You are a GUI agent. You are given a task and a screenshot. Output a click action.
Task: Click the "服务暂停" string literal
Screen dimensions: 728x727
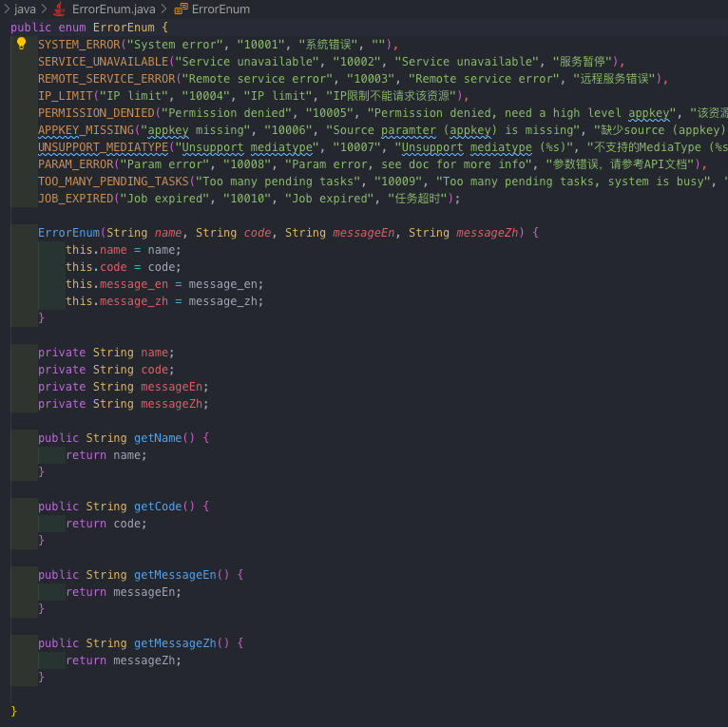point(583,62)
